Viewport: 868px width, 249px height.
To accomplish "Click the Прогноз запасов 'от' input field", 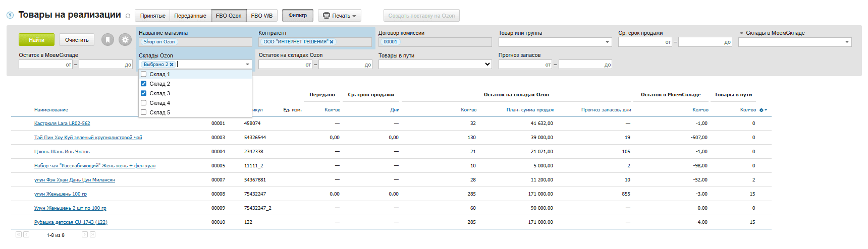I will [524, 65].
